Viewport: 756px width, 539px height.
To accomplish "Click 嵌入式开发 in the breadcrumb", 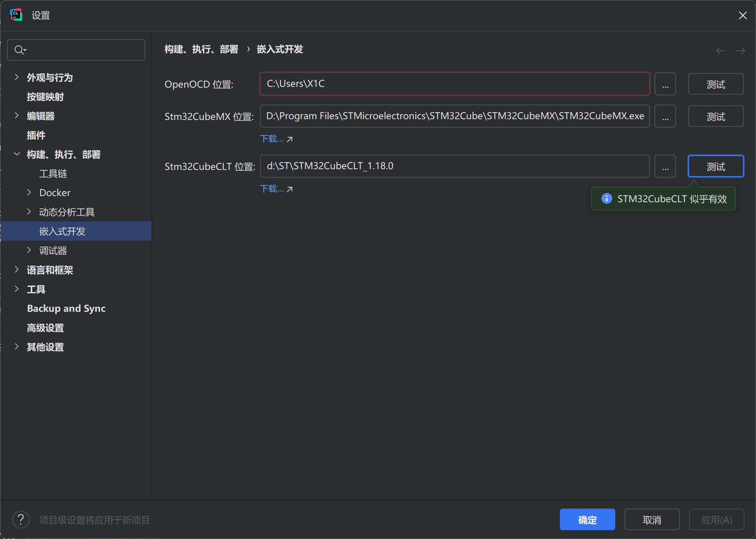I will tap(280, 49).
